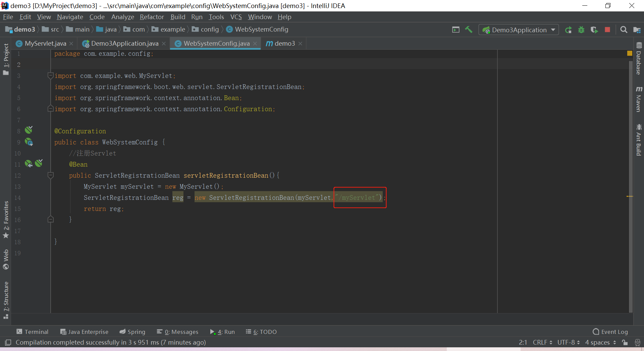The height and width of the screenshot is (351, 644).
Task: Start the debugger bug icon
Action: pos(581,30)
